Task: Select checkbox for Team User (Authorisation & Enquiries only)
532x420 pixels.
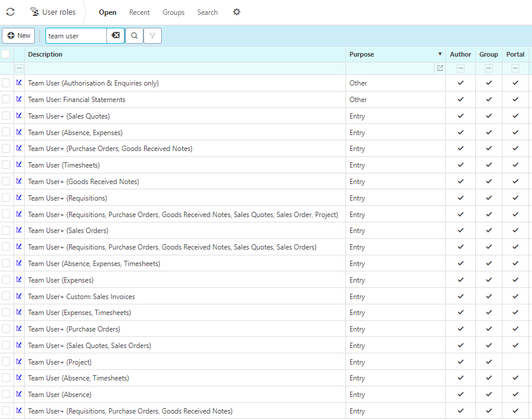Action: pyautogui.click(x=6, y=83)
